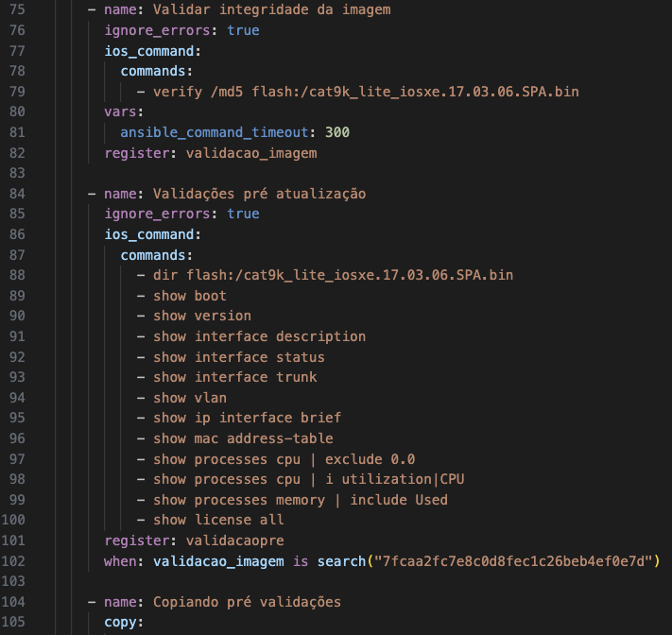The height and width of the screenshot is (635, 672).
Task: Click 'show license all' command
Action: (x=218, y=520)
